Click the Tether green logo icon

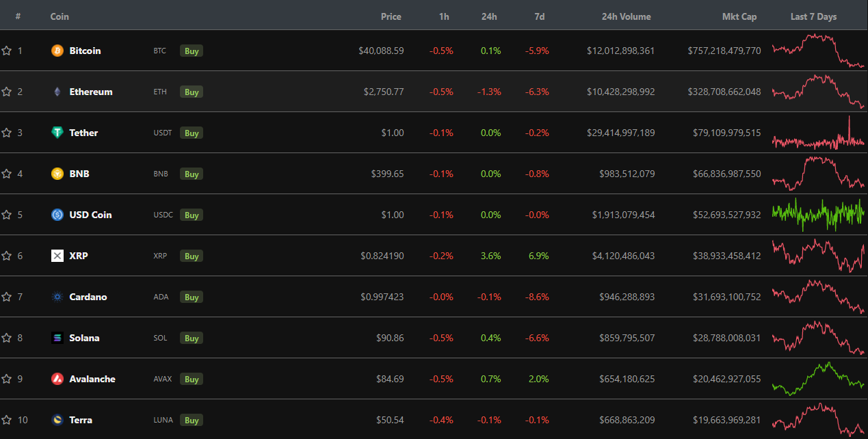tap(57, 133)
